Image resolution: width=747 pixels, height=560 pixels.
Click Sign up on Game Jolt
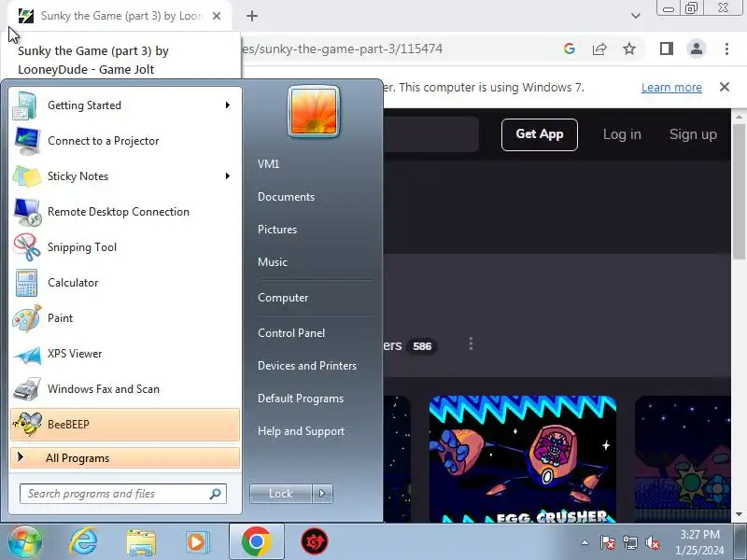pyautogui.click(x=693, y=134)
